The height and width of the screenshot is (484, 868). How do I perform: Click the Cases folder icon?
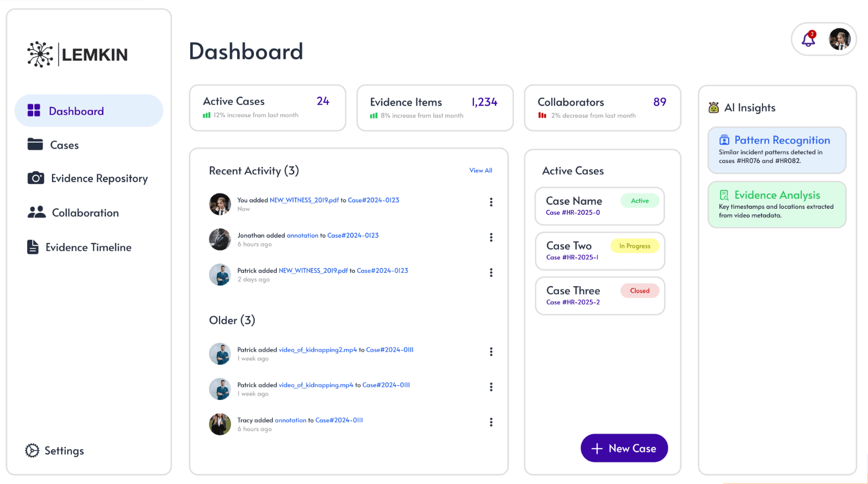click(x=35, y=144)
